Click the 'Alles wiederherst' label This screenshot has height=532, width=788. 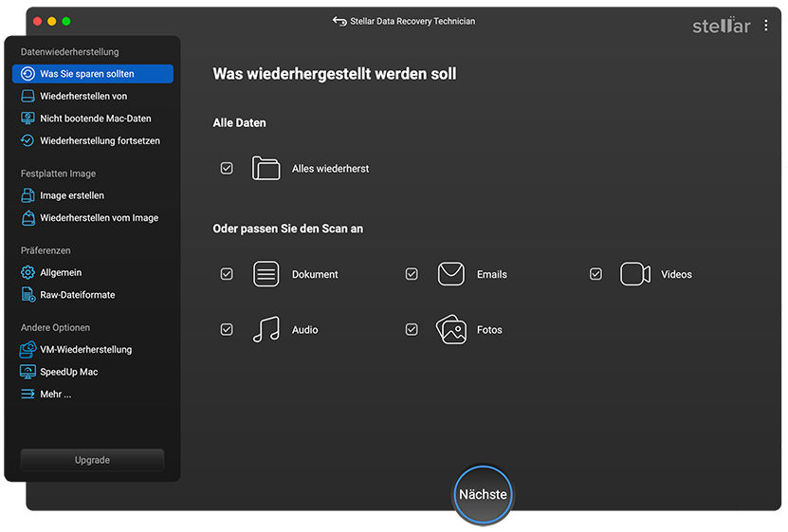330,169
